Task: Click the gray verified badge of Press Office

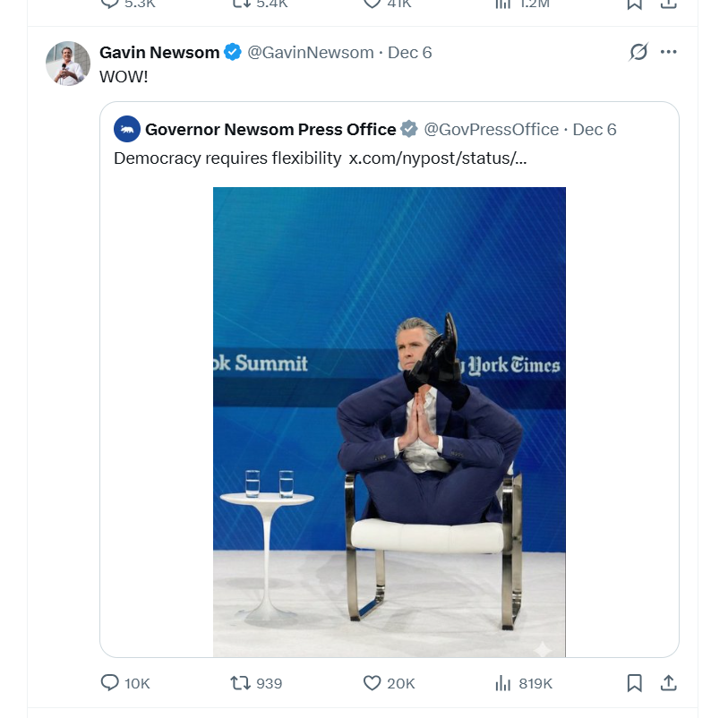Action: [409, 129]
